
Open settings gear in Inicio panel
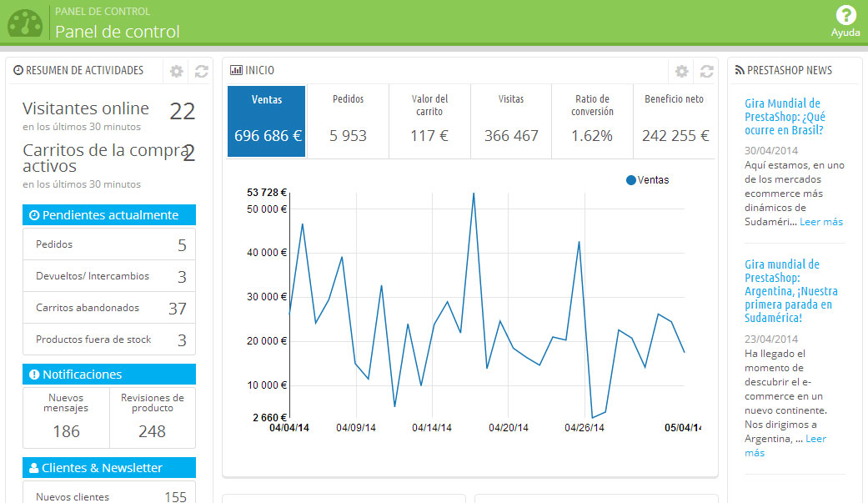(682, 71)
